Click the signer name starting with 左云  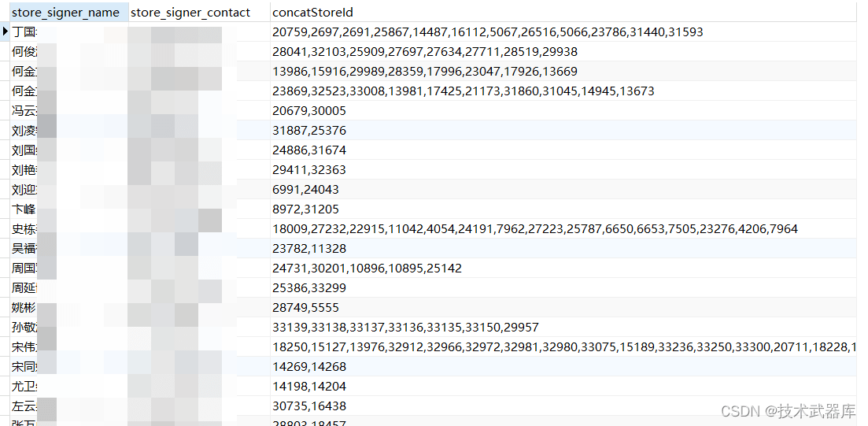25,406
